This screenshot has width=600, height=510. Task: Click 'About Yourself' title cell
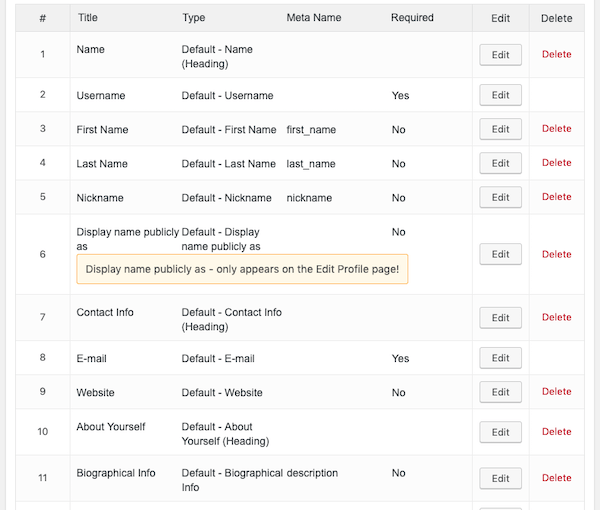pyautogui.click(x=111, y=427)
